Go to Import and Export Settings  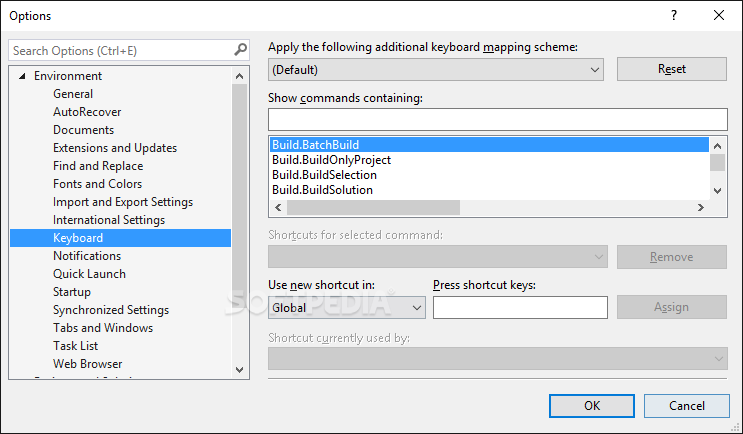(123, 202)
